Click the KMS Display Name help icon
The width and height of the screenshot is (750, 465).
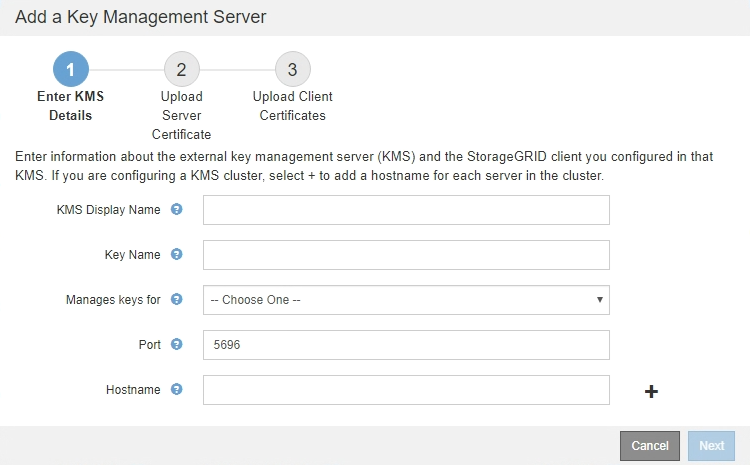pyautogui.click(x=177, y=210)
